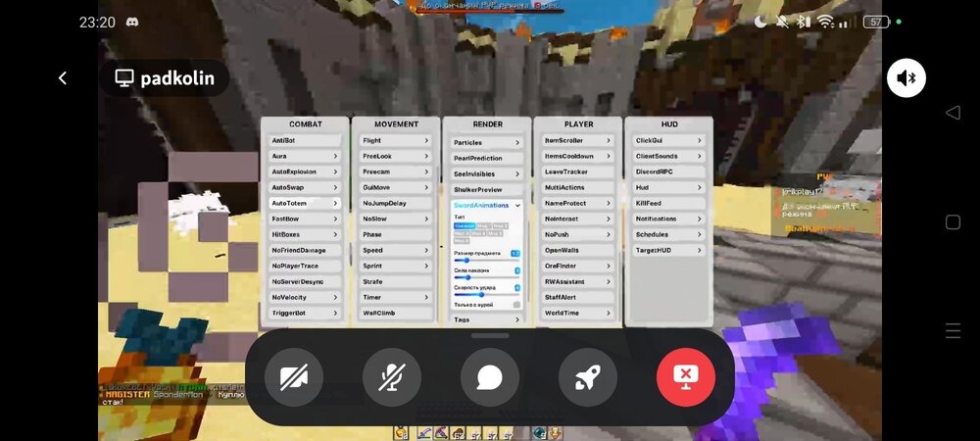Select the COMBAT category header
The image size is (980, 441).
coord(306,124)
